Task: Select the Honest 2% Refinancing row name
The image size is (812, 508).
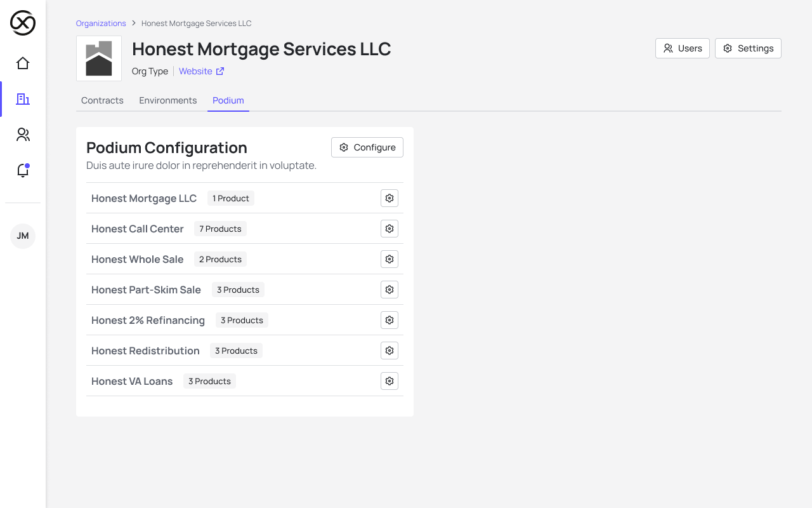Action: (x=148, y=320)
